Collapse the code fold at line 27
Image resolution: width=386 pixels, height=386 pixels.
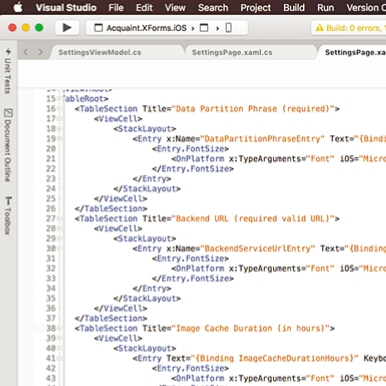59,219
